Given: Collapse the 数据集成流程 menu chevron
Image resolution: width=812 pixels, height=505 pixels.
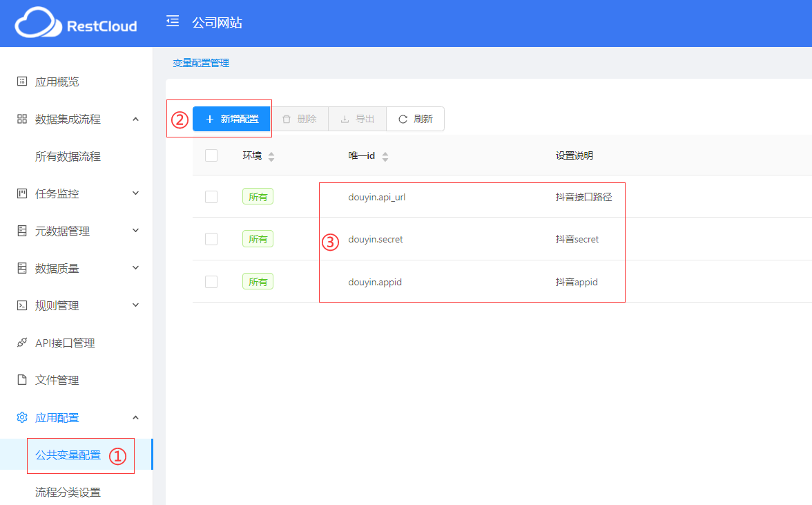Looking at the screenshot, I should pos(135,119).
